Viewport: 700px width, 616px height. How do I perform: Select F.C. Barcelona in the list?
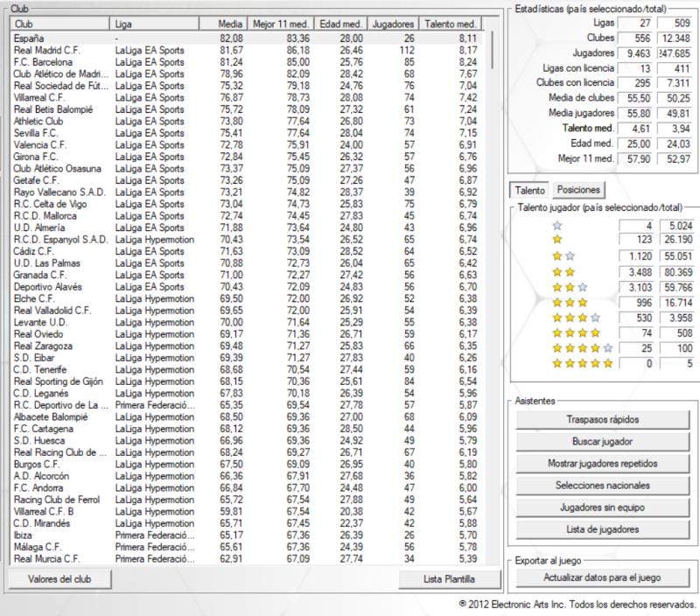point(248,62)
